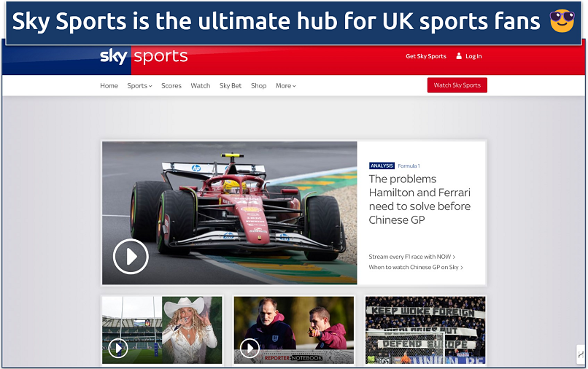This screenshot has height=369, width=588.
Task: Click the collapse widget at right edge
Action: point(581,354)
